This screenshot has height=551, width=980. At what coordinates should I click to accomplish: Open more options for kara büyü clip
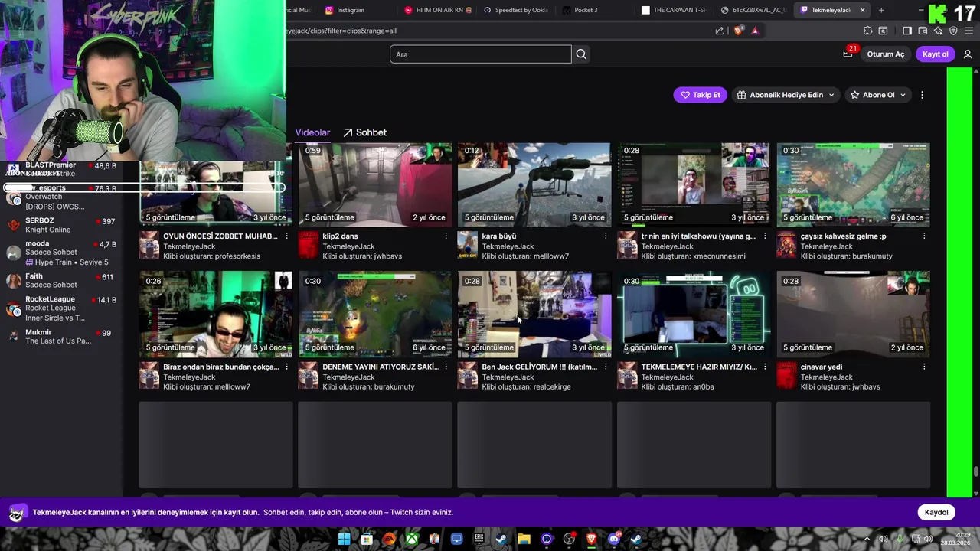click(606, 236)
